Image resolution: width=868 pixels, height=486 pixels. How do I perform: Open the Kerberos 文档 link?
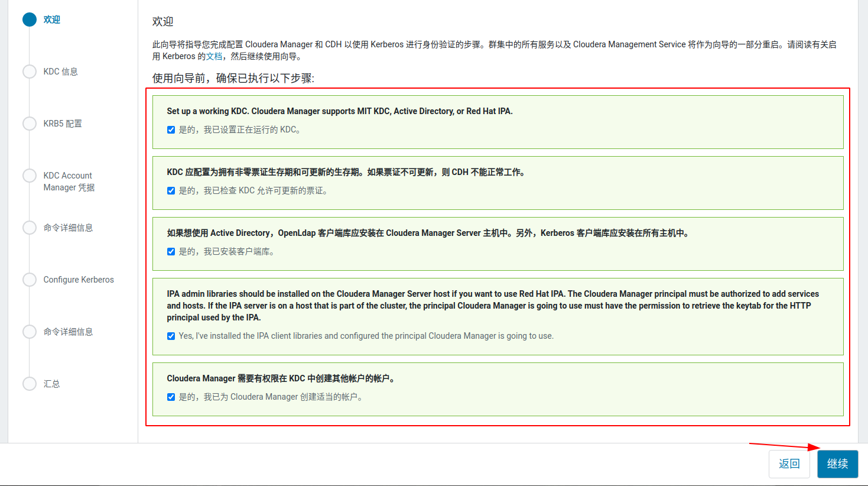(x=214, y=56)
